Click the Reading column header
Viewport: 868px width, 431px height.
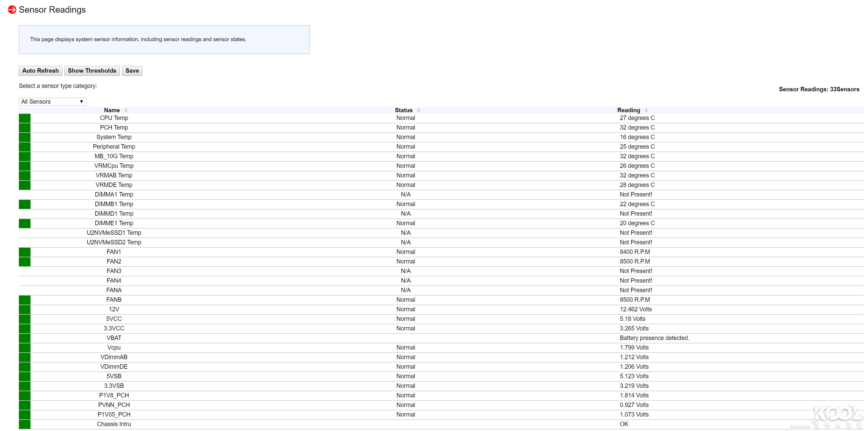628,110
